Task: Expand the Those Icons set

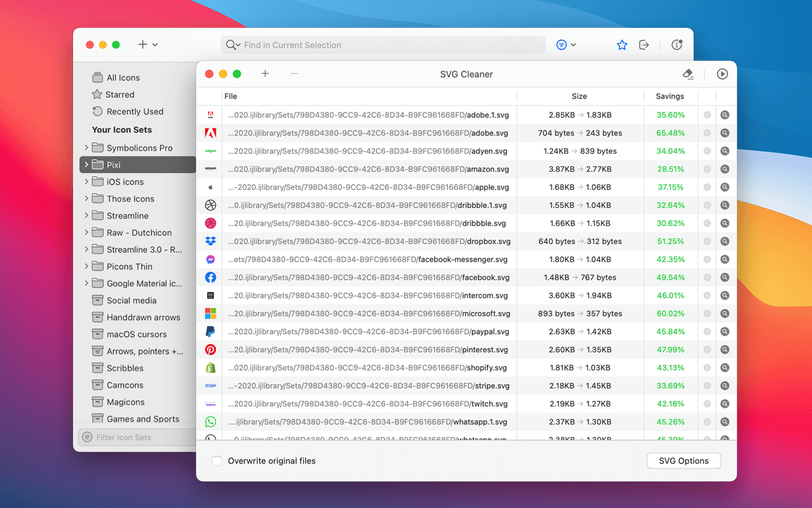Action: [86, 198]
